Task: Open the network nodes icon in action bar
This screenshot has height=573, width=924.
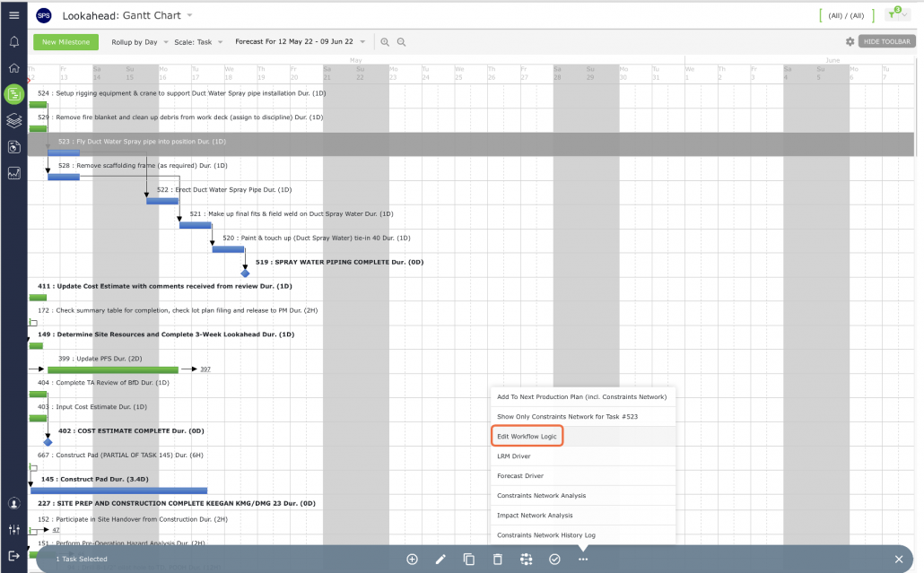Action: click(x=527, y=560)
